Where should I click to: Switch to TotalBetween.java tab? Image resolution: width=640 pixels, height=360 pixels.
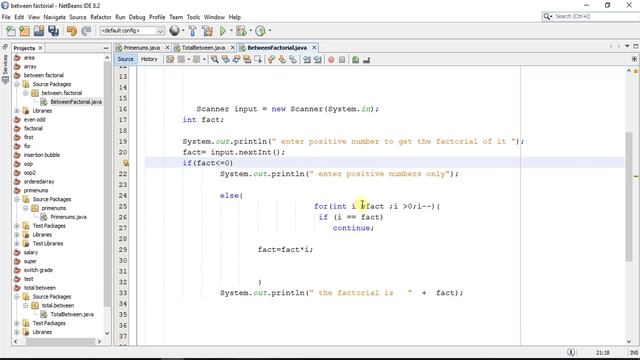[203, 48]
